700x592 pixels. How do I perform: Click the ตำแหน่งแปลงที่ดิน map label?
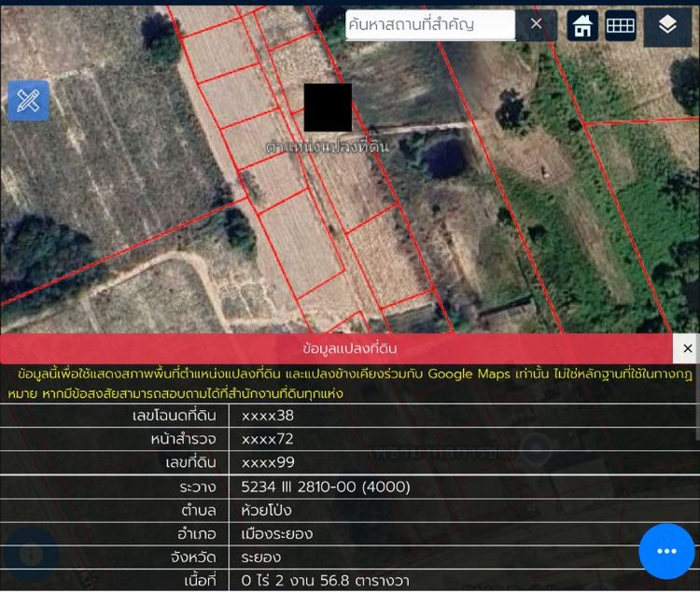(328, 147)
